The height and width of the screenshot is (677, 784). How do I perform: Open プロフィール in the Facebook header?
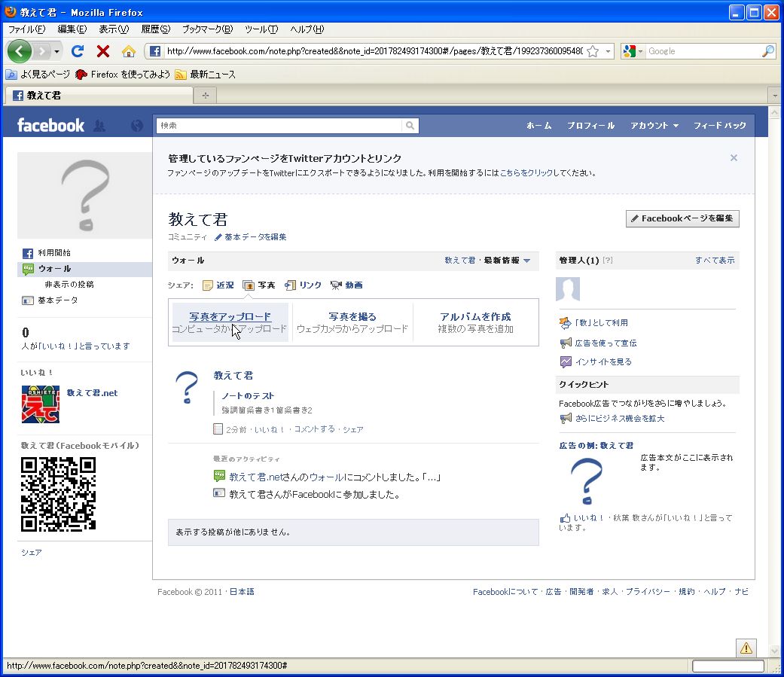tap(591, 126)
